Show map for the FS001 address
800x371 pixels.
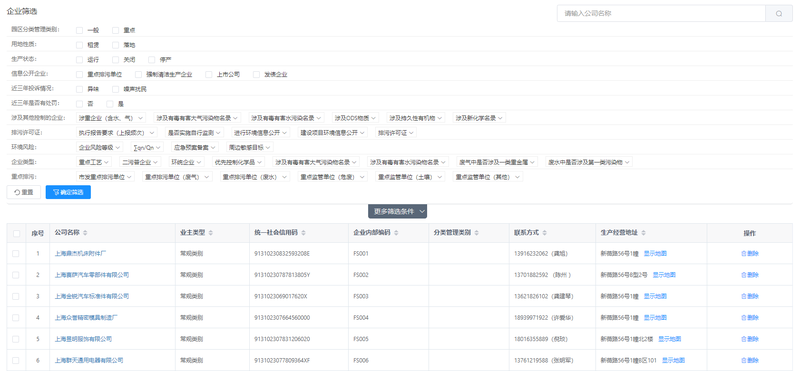(655, 253)
